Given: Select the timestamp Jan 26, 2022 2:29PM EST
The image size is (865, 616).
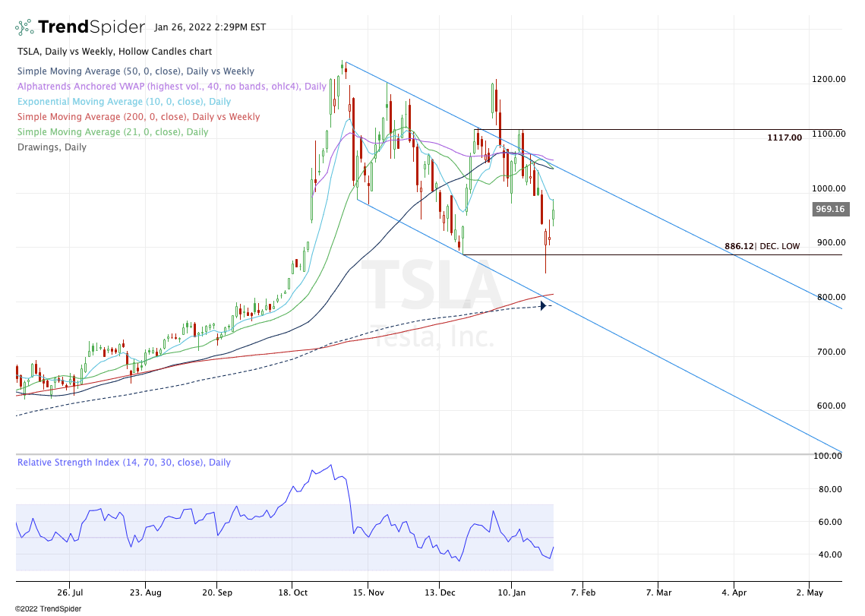Looking at the screenshot, I should [x=210, y=27].
